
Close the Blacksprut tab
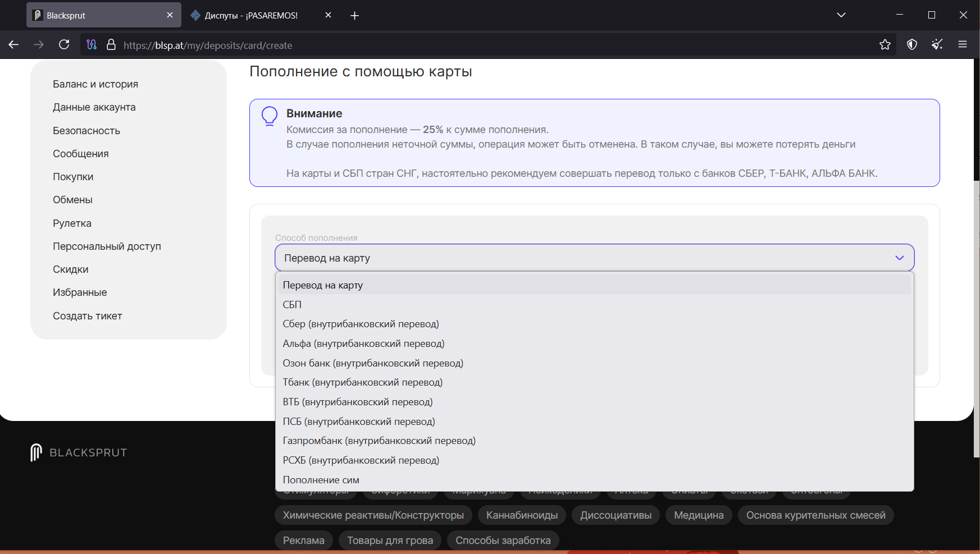click(170, 15)
